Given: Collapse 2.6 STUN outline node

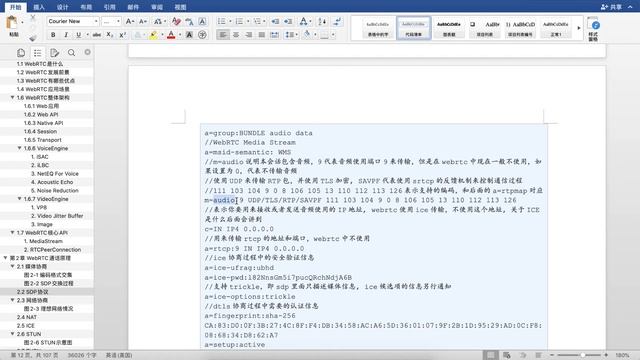Looking at the screenshot, I should [x=13, y=334].
